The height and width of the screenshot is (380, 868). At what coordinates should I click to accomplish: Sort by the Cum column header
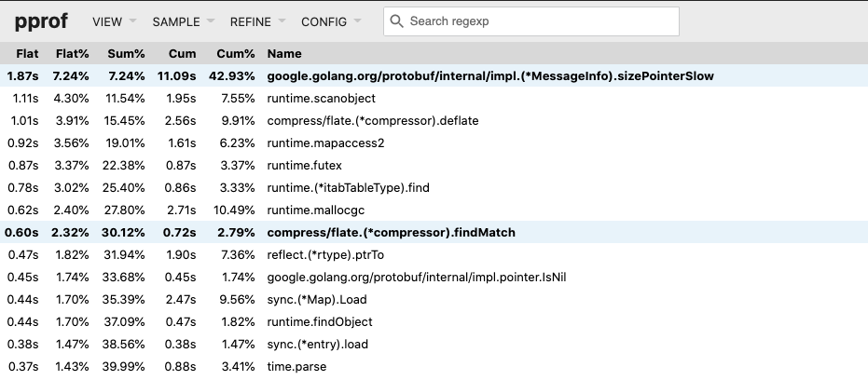coord(182,54)
